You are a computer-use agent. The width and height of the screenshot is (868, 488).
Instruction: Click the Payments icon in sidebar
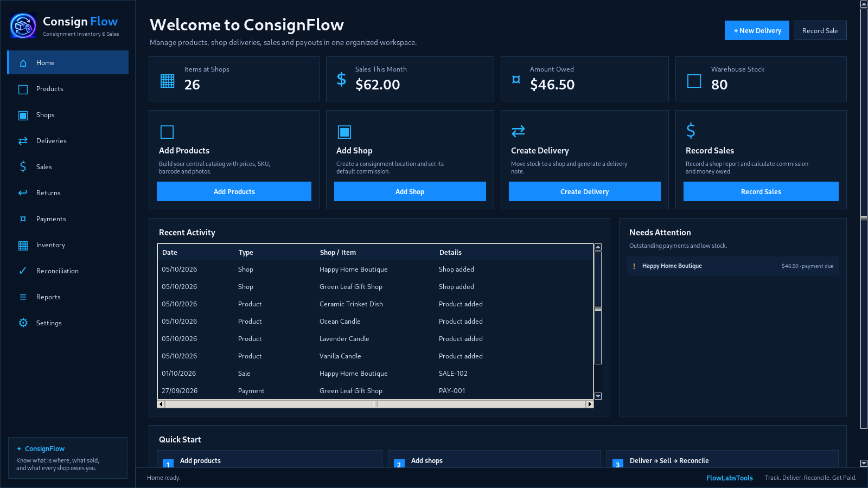coord(23,219)
